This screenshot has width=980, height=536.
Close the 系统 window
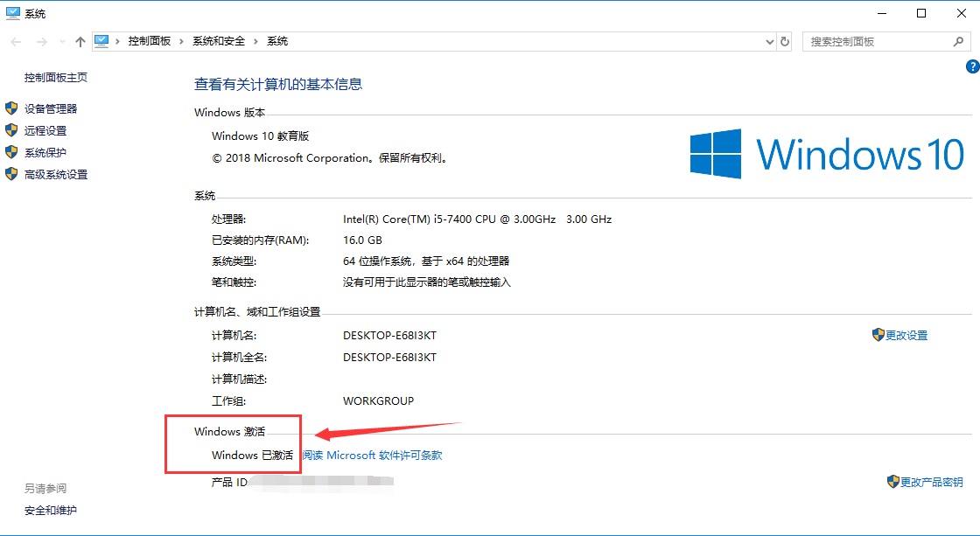click(962, 13)
